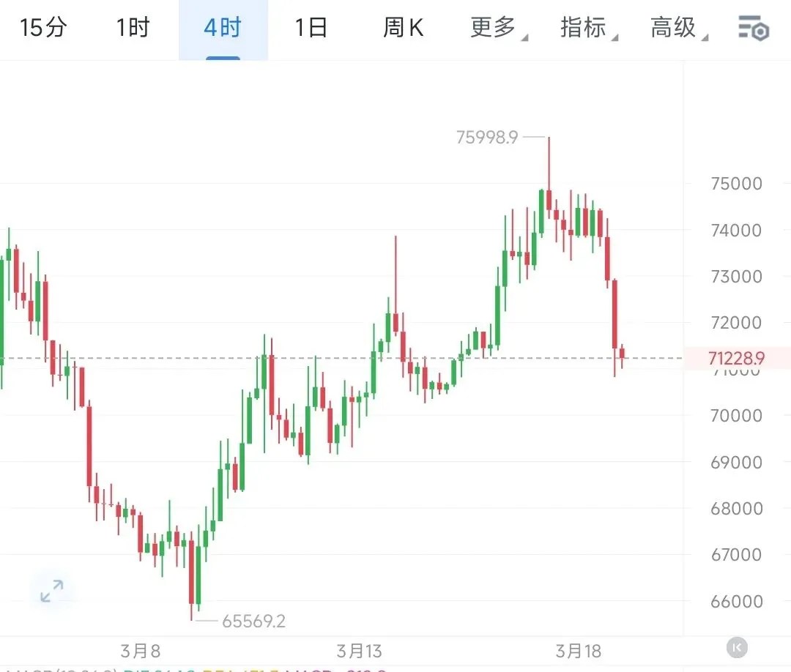
Task: Click the 75000 price axis level
Action: 737,184
